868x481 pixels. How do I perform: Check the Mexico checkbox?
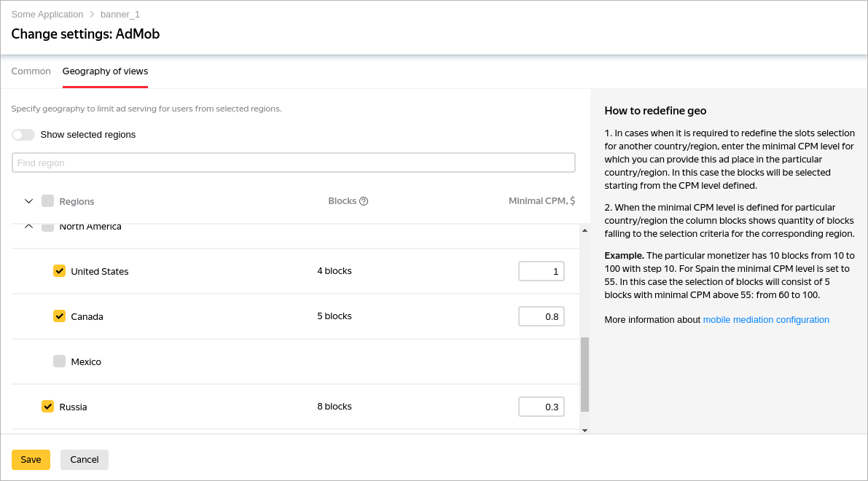(60, 361)
